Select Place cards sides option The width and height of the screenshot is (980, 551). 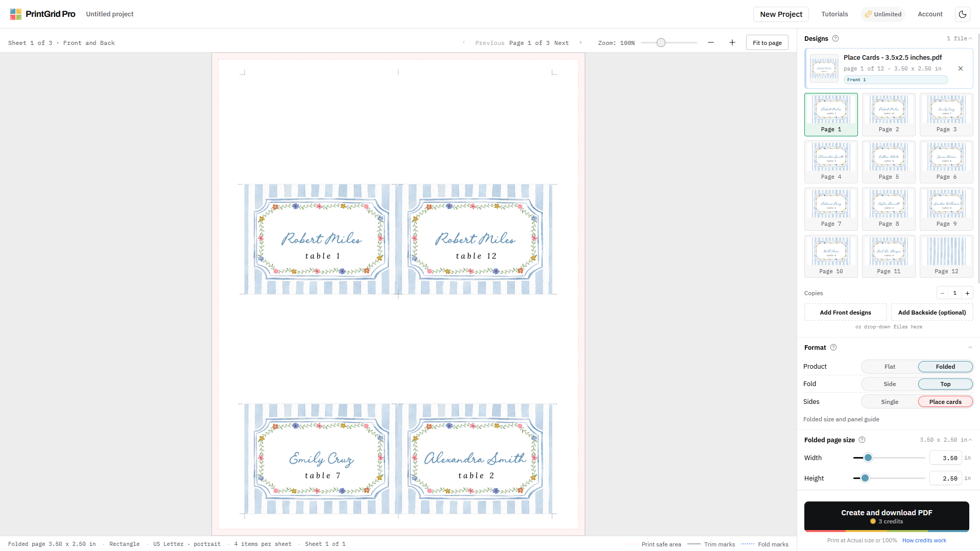point(945,402)
